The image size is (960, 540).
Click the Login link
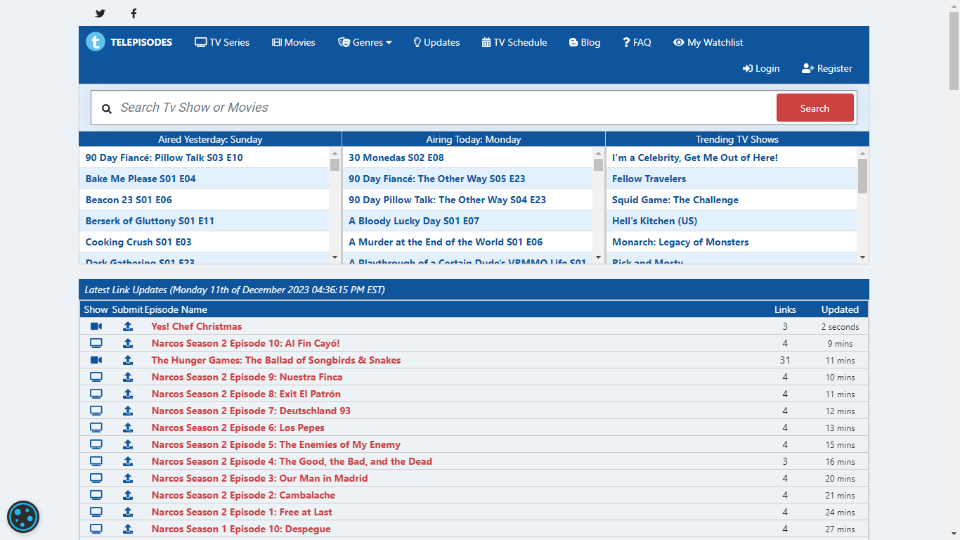(761, 69)
